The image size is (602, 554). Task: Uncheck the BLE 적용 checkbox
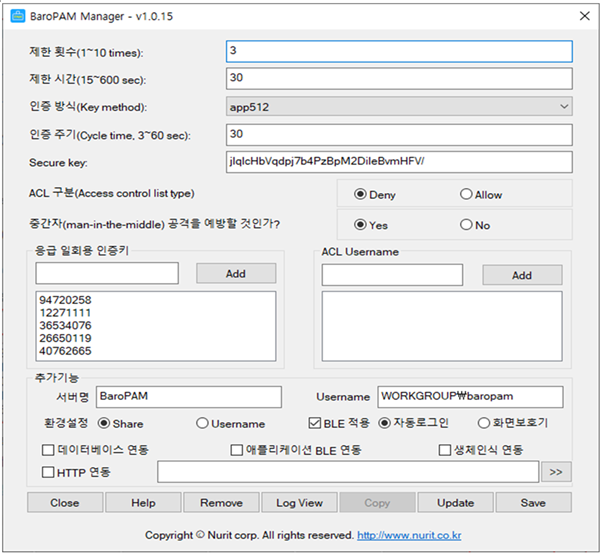pyautogui.click(x=315, y=423)
